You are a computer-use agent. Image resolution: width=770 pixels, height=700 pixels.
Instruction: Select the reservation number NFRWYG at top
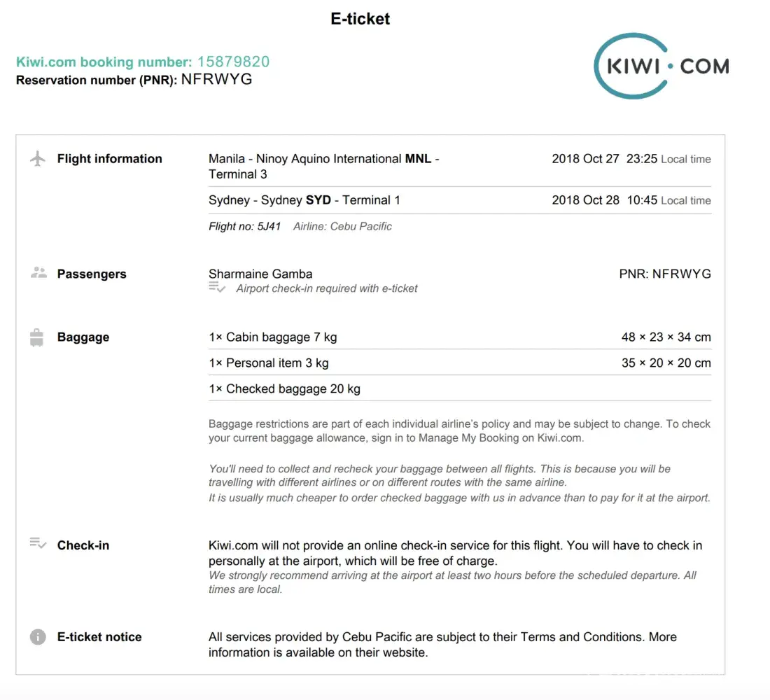(216, 80)
